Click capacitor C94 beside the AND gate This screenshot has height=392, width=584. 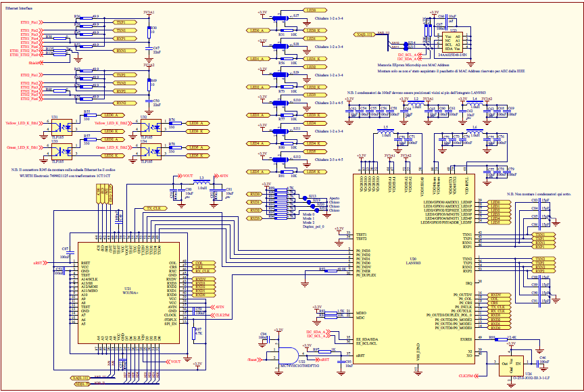[x=270, y=339]
